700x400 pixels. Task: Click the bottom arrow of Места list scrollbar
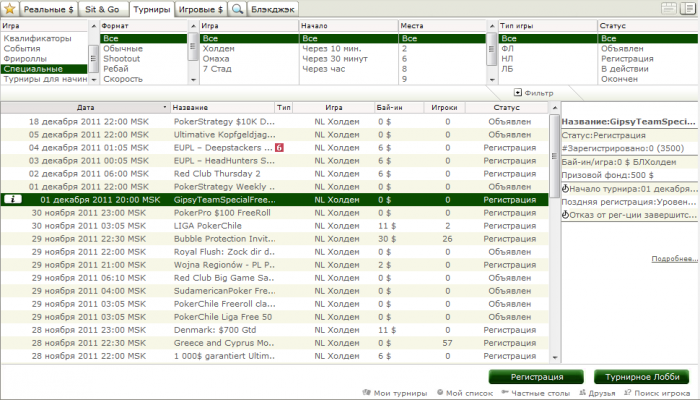click(x=492, y=79)
